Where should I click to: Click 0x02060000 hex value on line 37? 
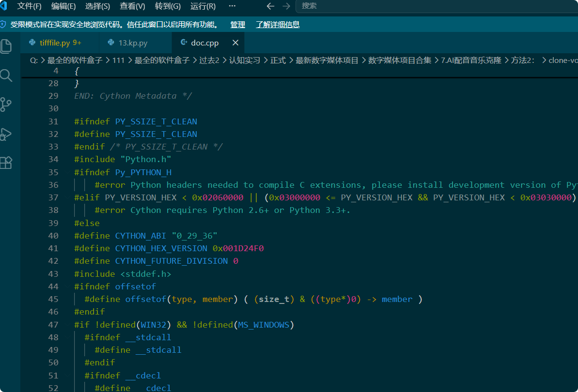(218, 197)
